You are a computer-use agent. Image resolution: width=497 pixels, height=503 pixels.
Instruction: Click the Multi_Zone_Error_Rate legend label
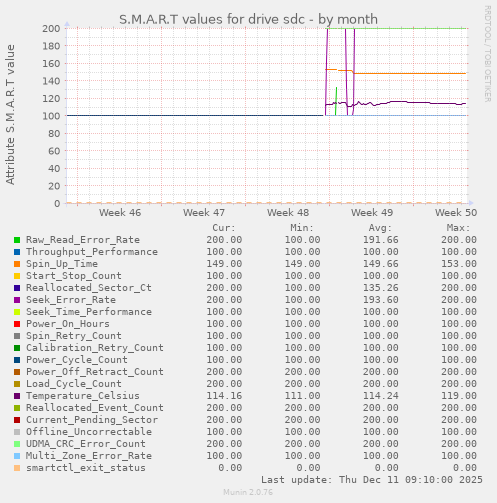(x=89, y=456)
